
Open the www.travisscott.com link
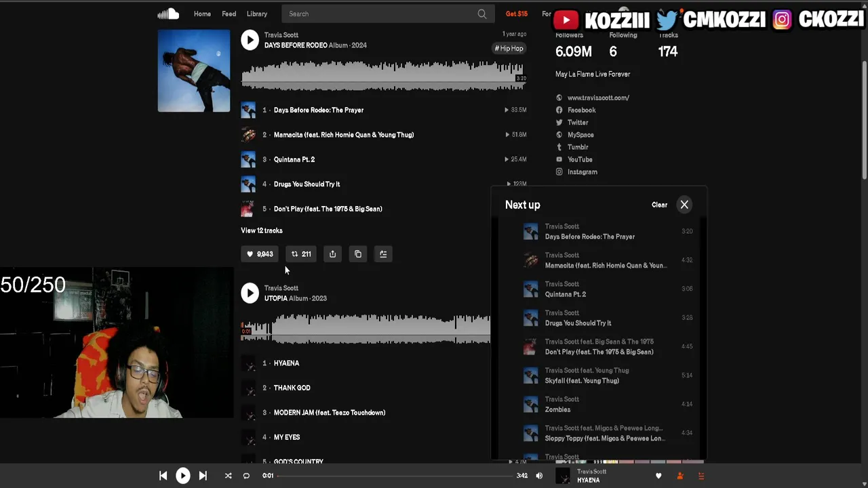598,98
